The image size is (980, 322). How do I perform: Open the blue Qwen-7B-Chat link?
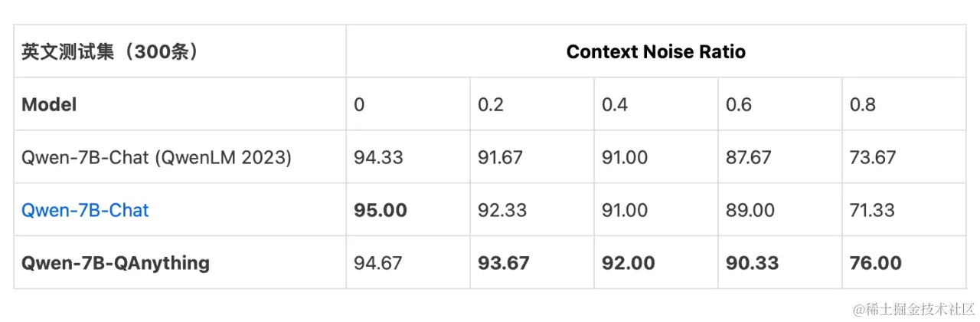pyautogui.click(x=85, y=210)
